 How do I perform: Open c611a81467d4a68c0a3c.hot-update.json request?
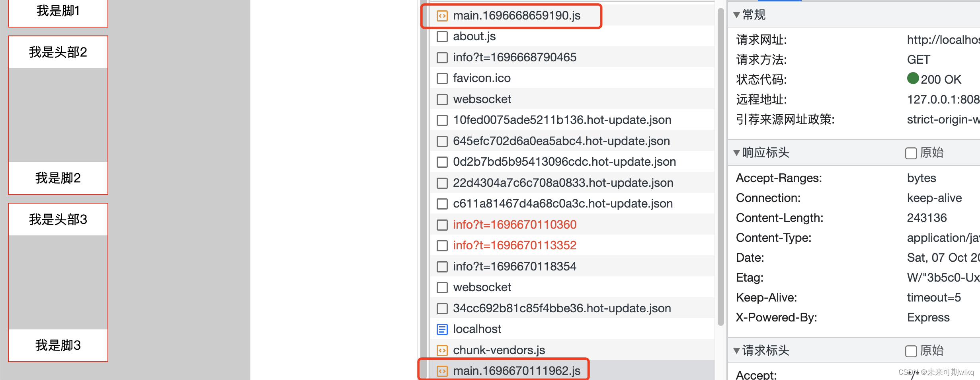(x=563, y=204)
